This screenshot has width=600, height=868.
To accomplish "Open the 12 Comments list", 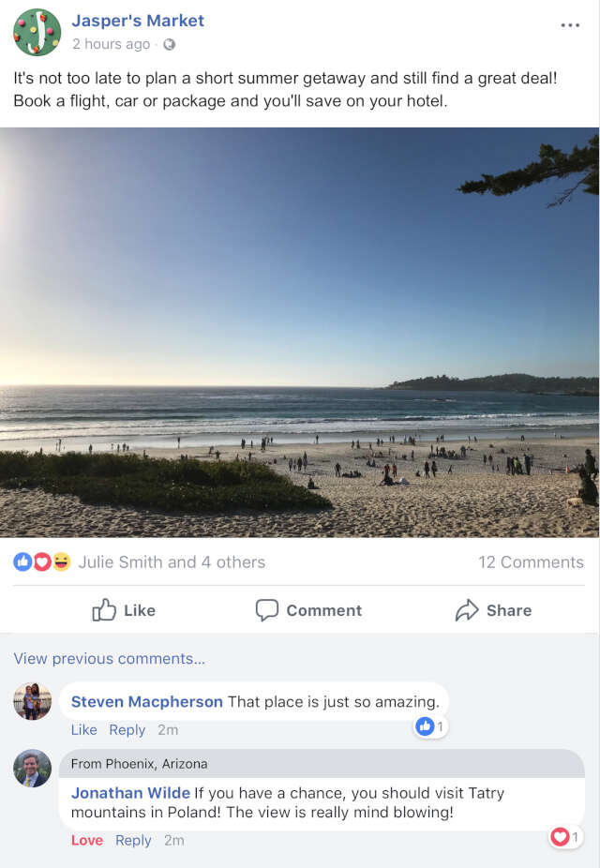I will pos(531,562).
